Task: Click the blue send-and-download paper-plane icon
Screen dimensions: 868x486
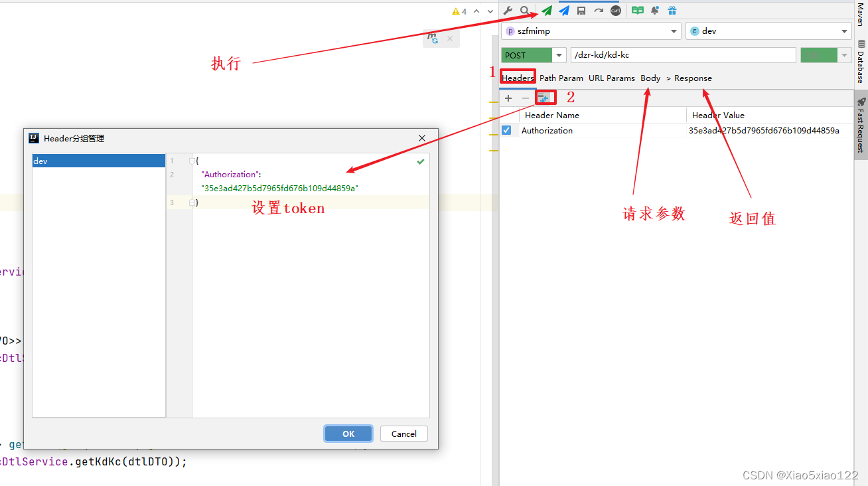Action: point(564,11)
